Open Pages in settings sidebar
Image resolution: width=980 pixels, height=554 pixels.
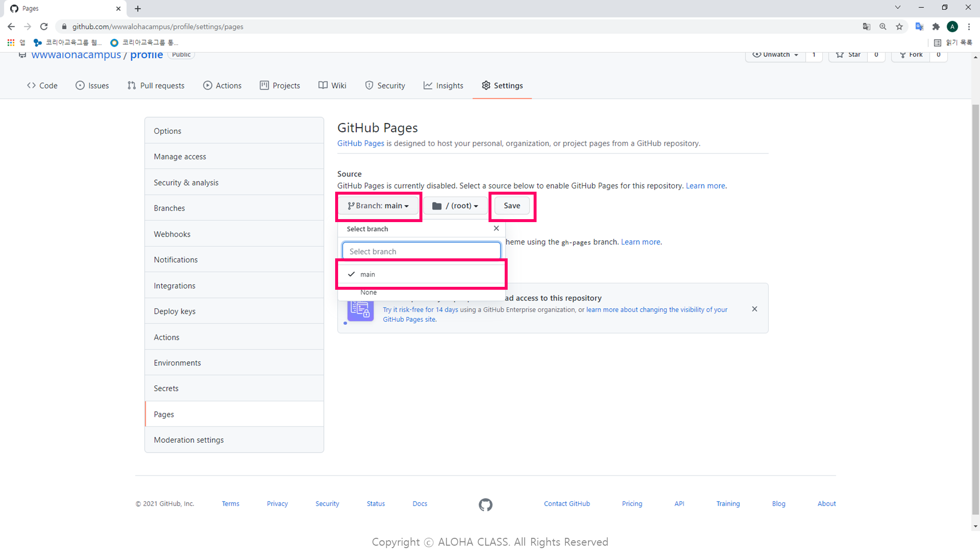234,414
